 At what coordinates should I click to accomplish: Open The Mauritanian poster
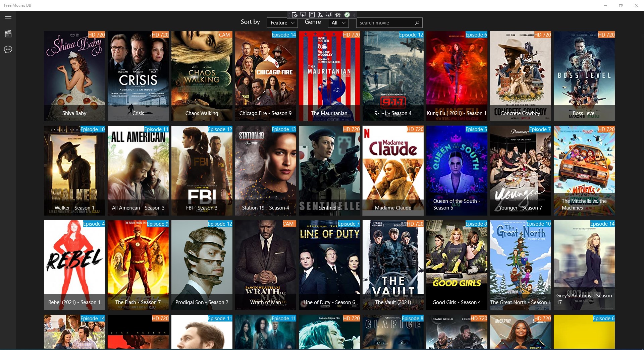pos(329,76)
